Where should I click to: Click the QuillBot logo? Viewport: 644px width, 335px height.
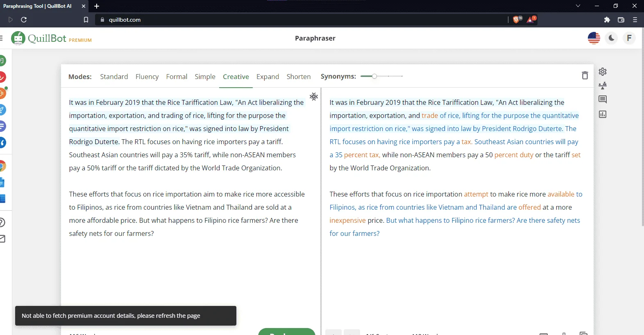click(39, 38)
